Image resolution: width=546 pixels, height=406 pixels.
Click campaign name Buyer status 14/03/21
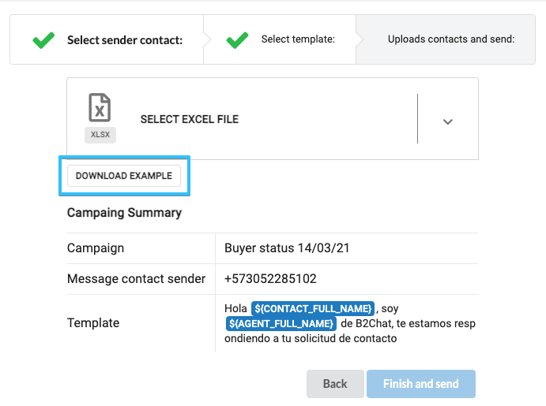[x=287, y=248]
